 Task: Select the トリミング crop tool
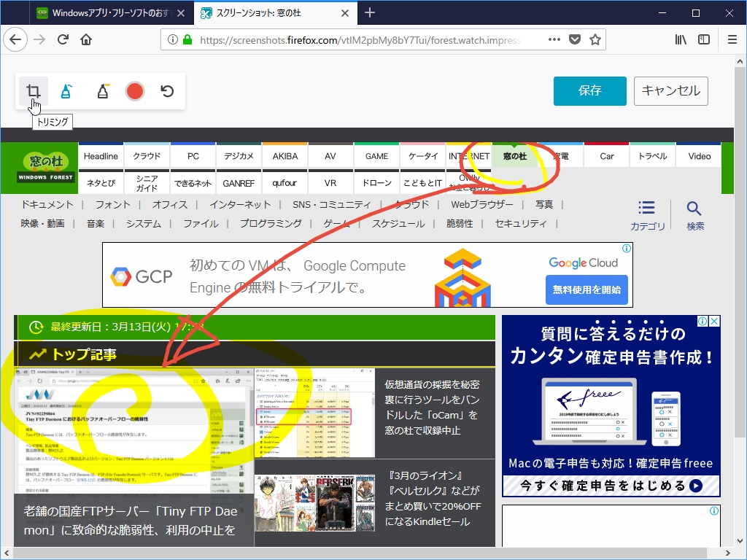point(33,90)
